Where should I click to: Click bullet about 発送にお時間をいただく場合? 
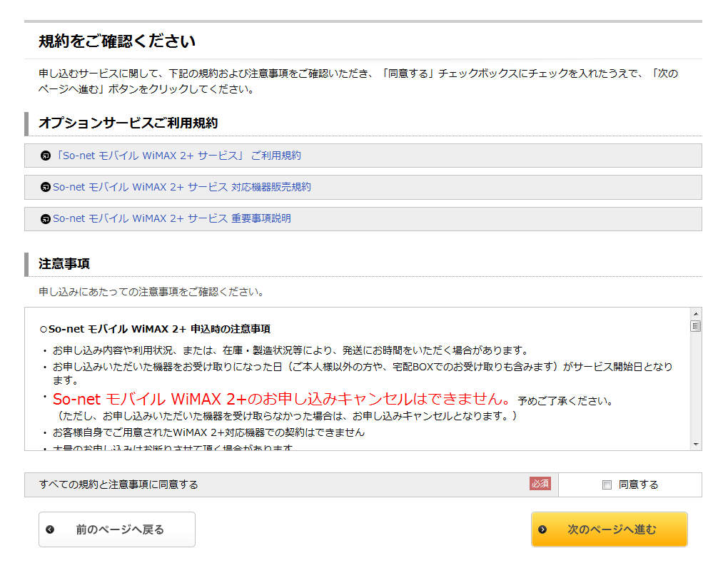pyautogui.click(x=290, y=350)
